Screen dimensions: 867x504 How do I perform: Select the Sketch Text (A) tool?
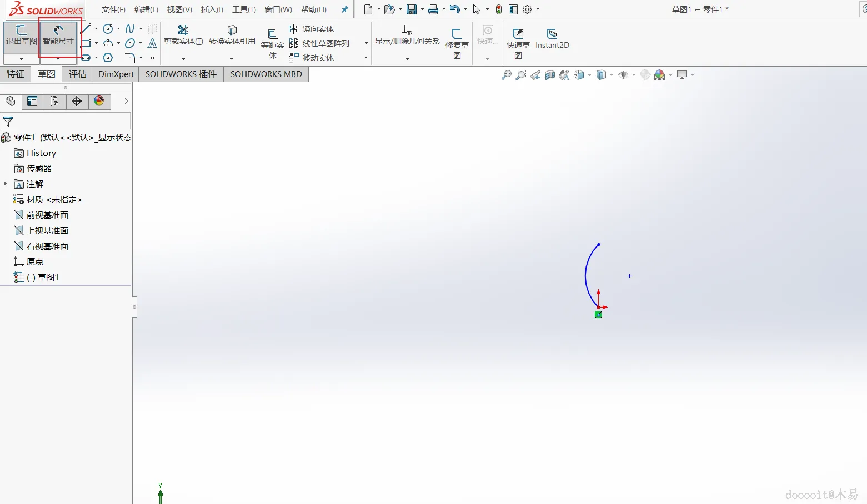(x=152, y=43)
